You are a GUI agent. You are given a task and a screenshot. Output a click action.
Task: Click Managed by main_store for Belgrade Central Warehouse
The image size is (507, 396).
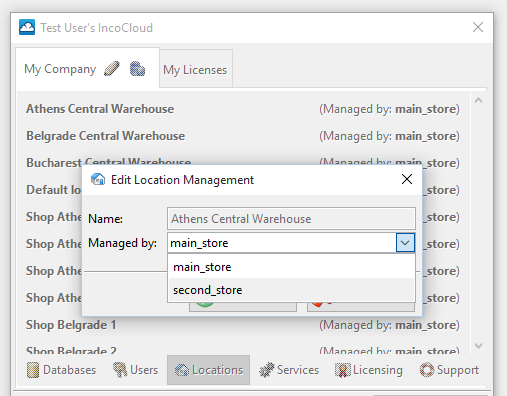click(389, 136)
